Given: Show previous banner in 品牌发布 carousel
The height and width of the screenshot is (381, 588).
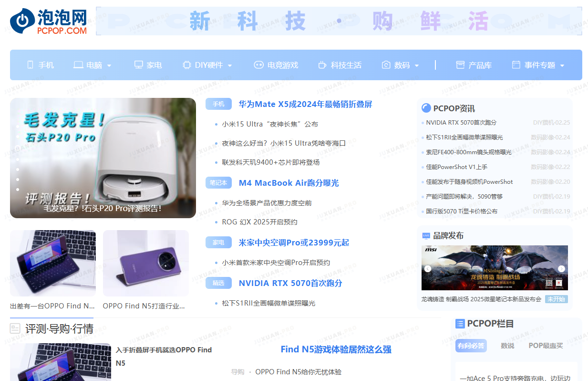Looking at the screenshot, I should tap(428, 269).
